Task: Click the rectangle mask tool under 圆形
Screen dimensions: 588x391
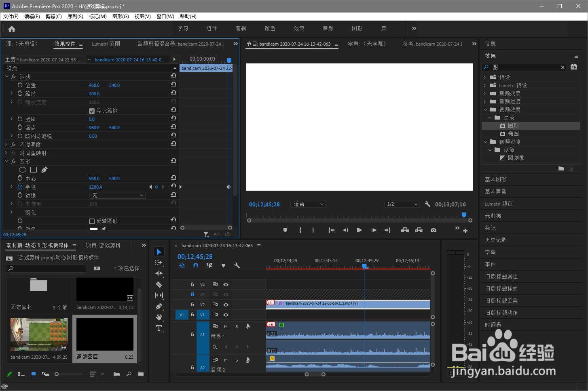Action: tap(34, 170)
